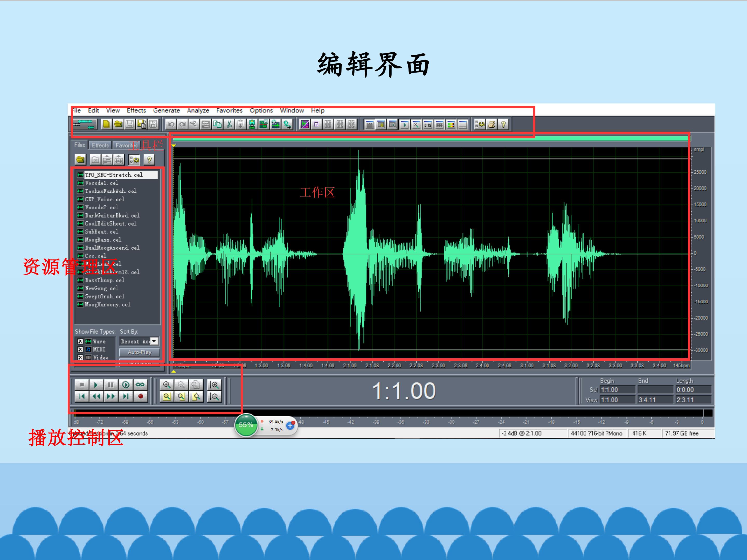Toggle the loop play infinity button

[141, 384]
